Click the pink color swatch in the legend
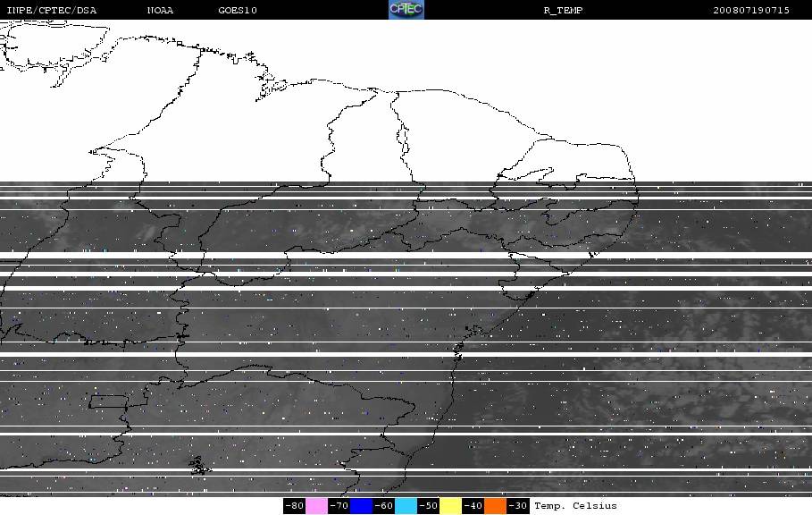This screenshot has width=812, height=515. 316,506
